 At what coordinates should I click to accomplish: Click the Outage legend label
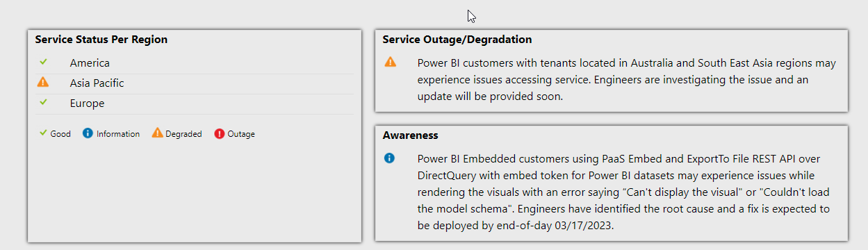point(241,134)
